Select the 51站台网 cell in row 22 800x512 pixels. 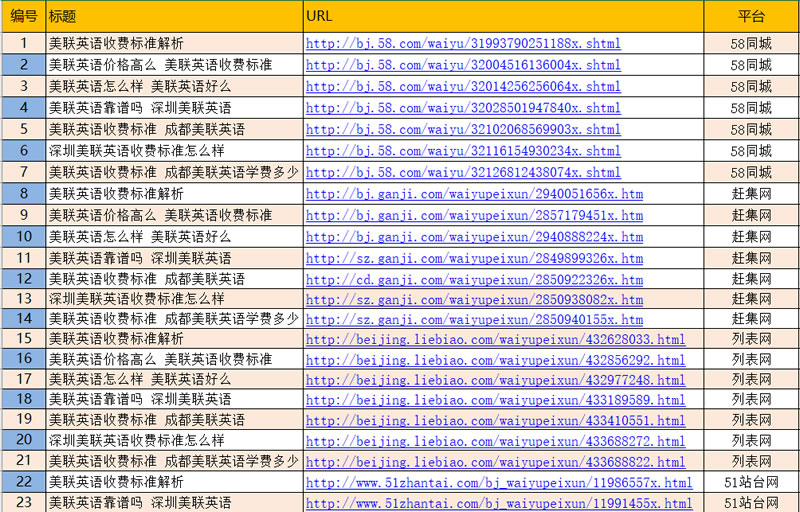(751, 481)
